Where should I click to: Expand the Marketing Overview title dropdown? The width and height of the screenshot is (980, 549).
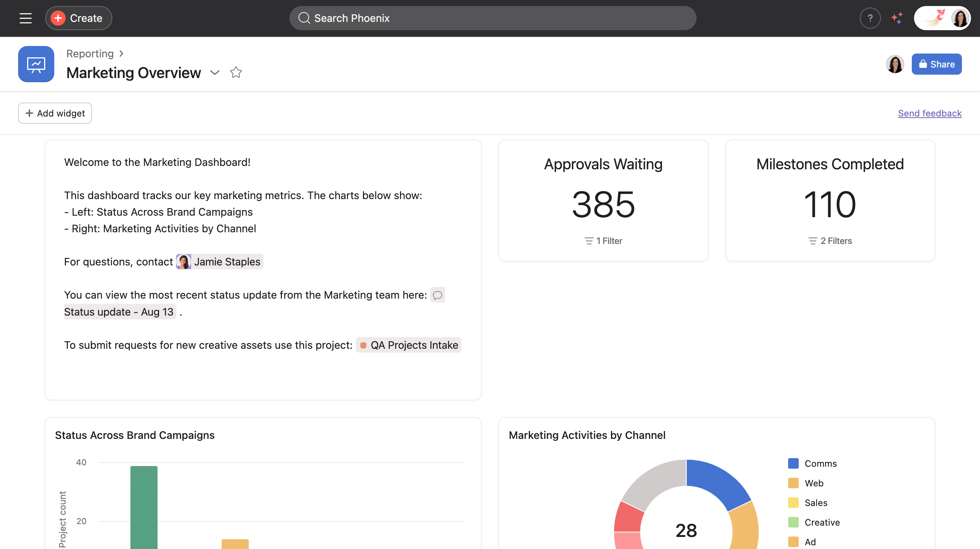click(x=215, y=73)
